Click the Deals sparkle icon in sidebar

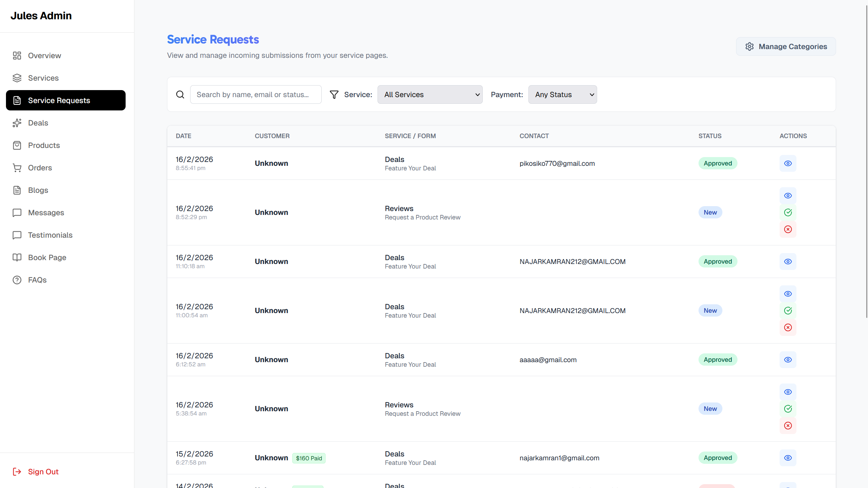pyautogui.click(x=17, y=123)
